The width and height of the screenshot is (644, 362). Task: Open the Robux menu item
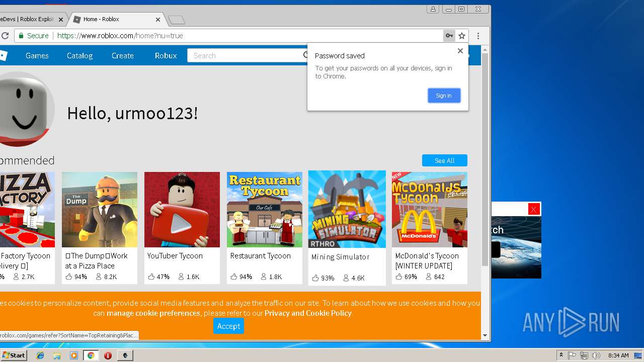[166, 56]
